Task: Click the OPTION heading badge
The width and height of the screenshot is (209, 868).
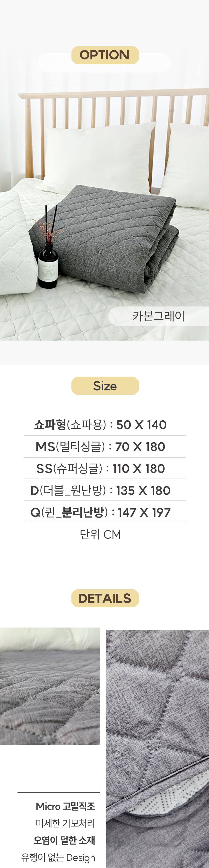Action: click(105, 55)
